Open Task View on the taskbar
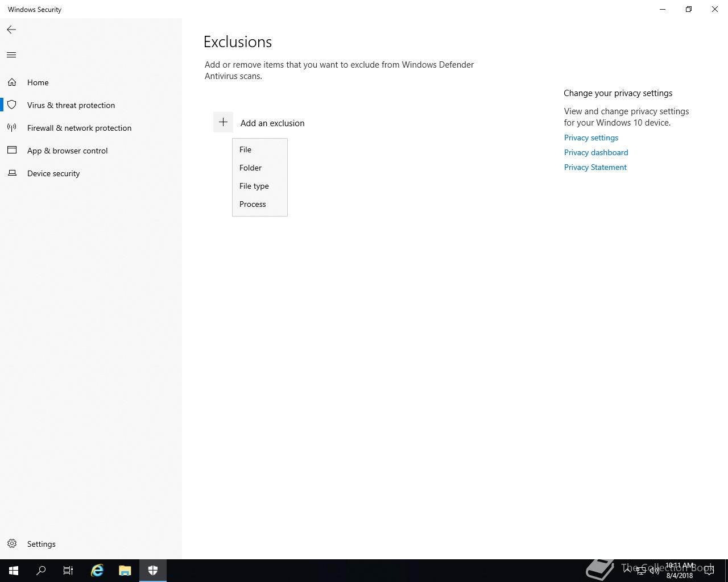The height and width of the screenshot is (582, 728). click(68, 571)
